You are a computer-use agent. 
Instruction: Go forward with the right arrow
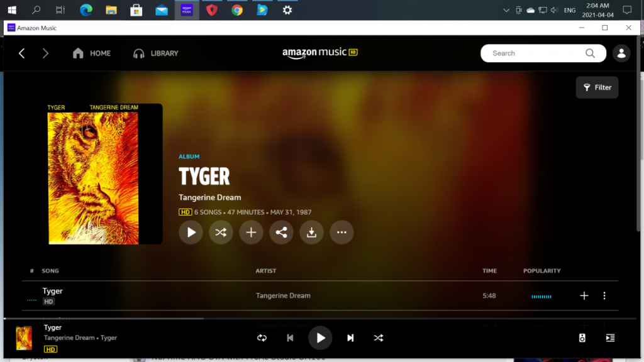[45, 53]
